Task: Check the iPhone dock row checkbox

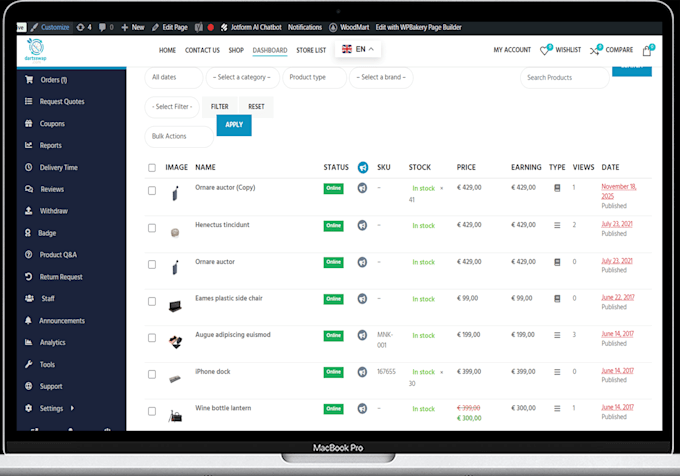Action: pyautogui.click(x=152, y=374)
